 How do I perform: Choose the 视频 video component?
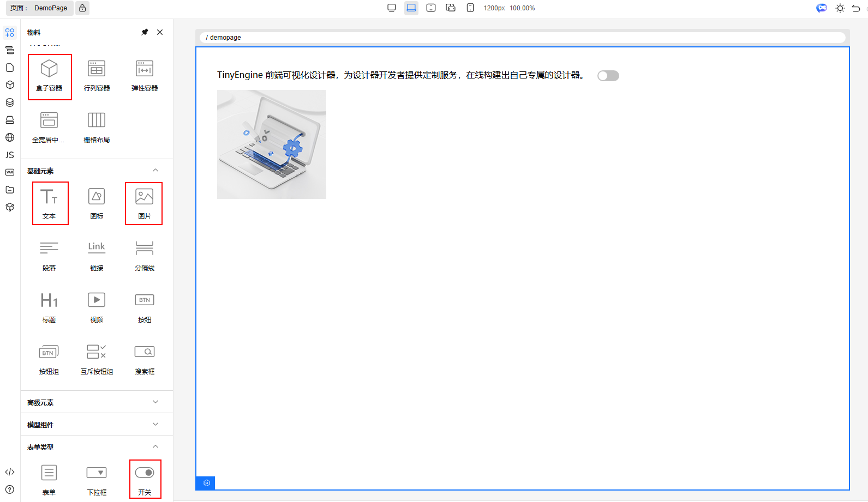(x=97, y=306)
